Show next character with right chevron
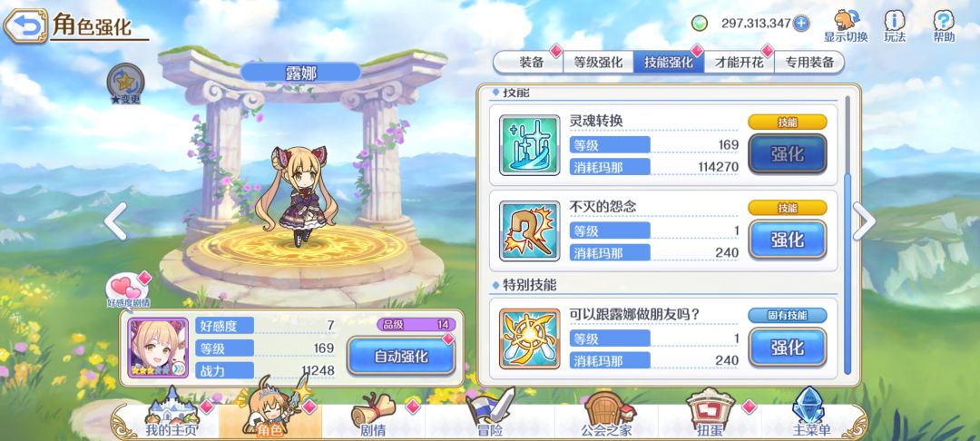980x441 pixels. pos(864,220)
